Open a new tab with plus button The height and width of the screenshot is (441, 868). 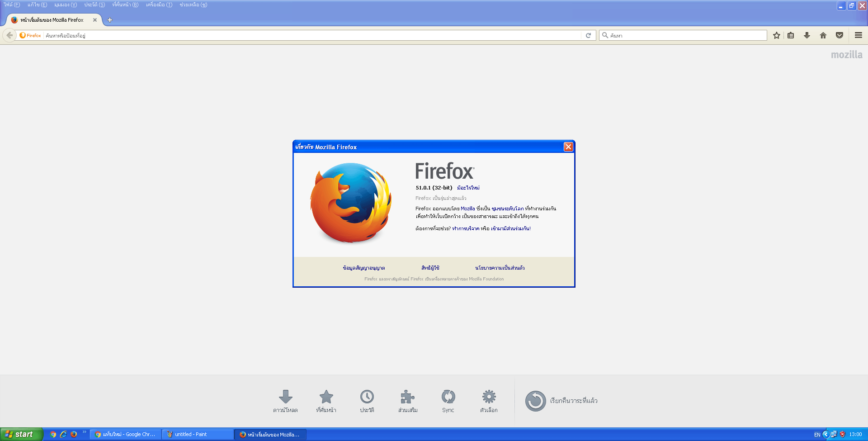(x=110, y=20)
